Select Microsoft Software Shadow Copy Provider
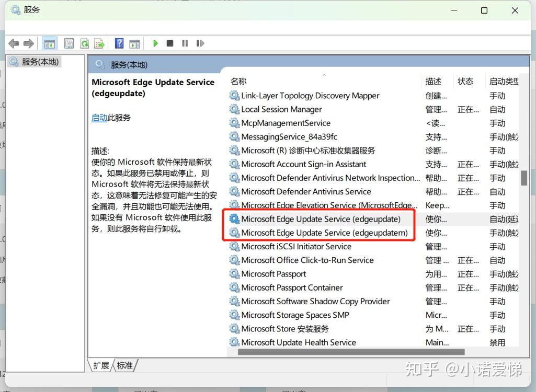Screen dimensions: 536x392 (x=373, y=302)
